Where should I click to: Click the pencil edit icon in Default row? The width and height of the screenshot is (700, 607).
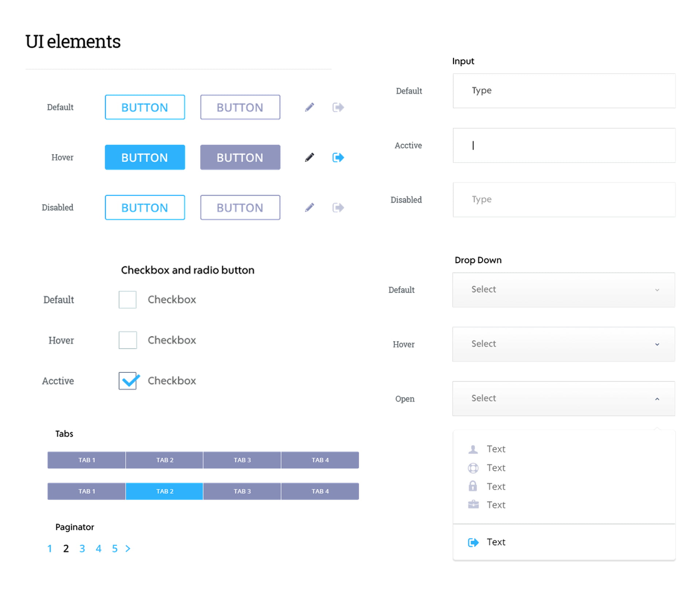coord(309,107)
